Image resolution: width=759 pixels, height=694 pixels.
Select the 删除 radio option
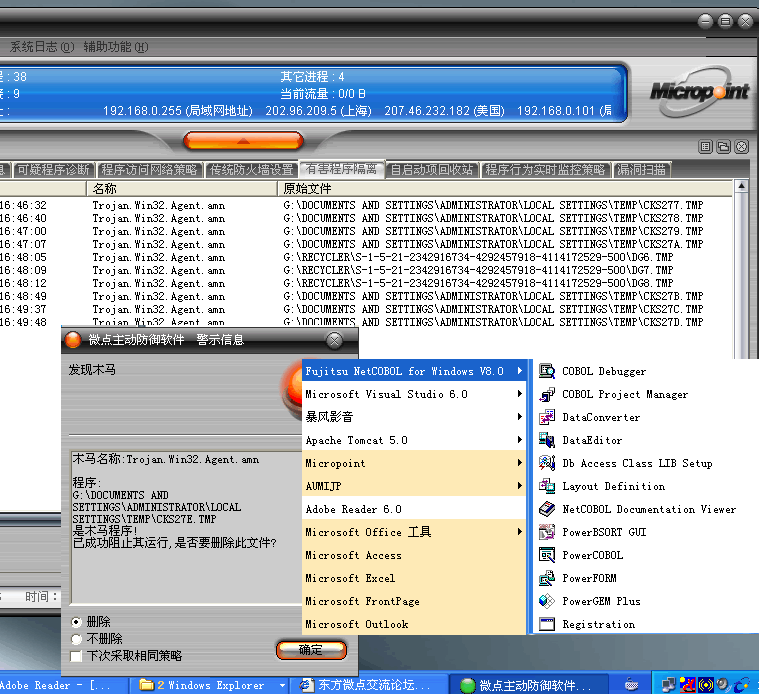click(x=76, y=622)
